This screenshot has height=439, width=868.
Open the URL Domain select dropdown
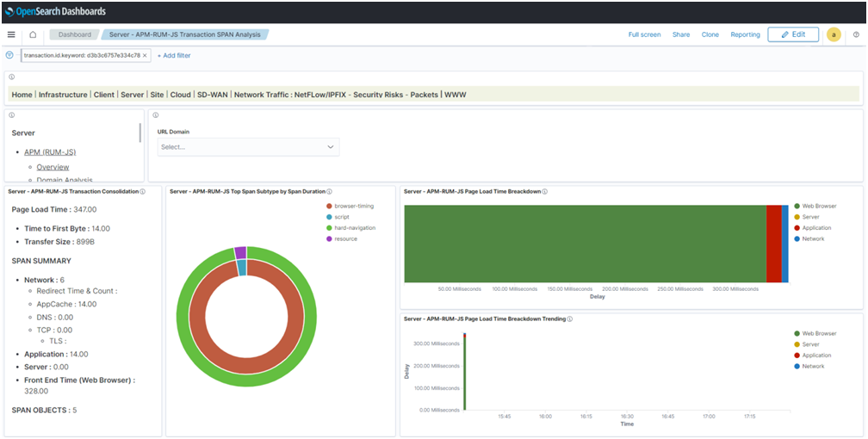point(248,147)
